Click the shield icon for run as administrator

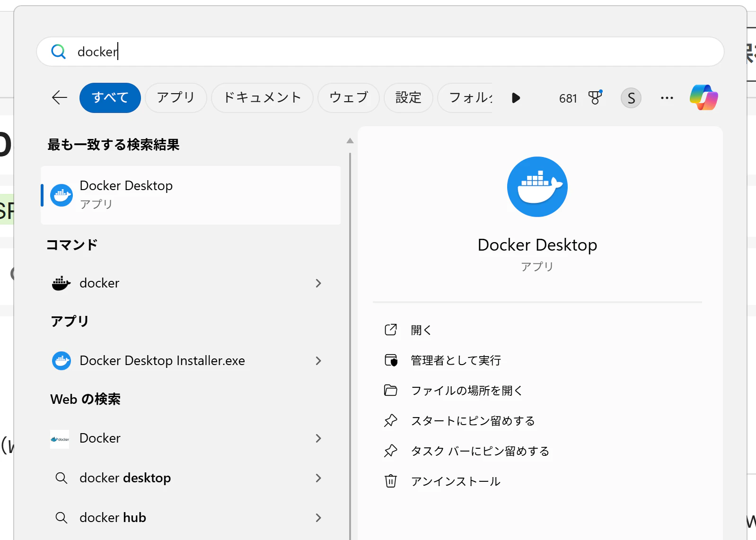pos(391,360)
